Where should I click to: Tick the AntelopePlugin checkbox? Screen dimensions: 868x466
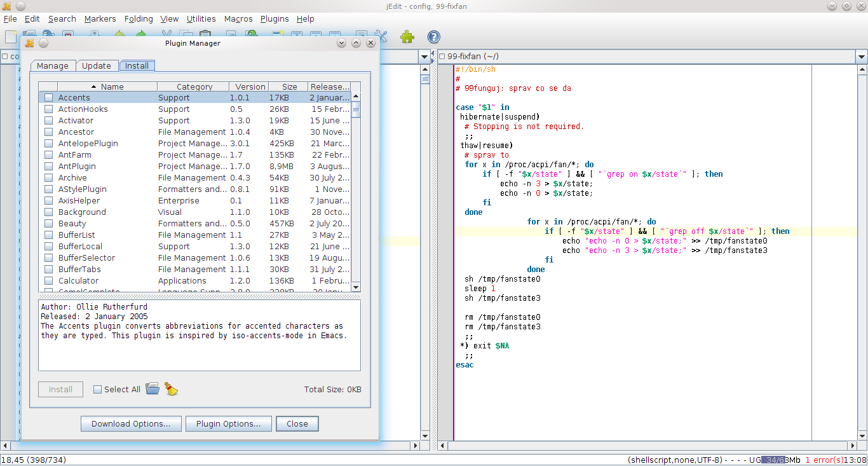click(x=48, y=144)
